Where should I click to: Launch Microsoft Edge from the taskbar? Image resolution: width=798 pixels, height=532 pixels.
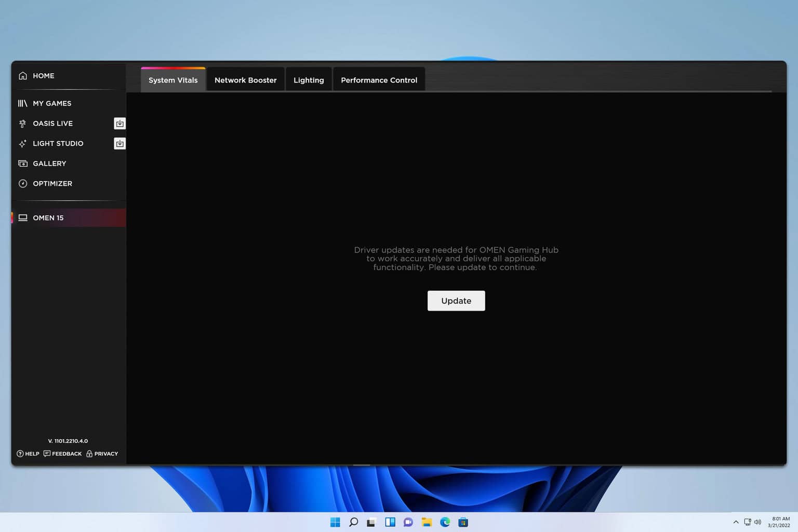tap(445, 522)
